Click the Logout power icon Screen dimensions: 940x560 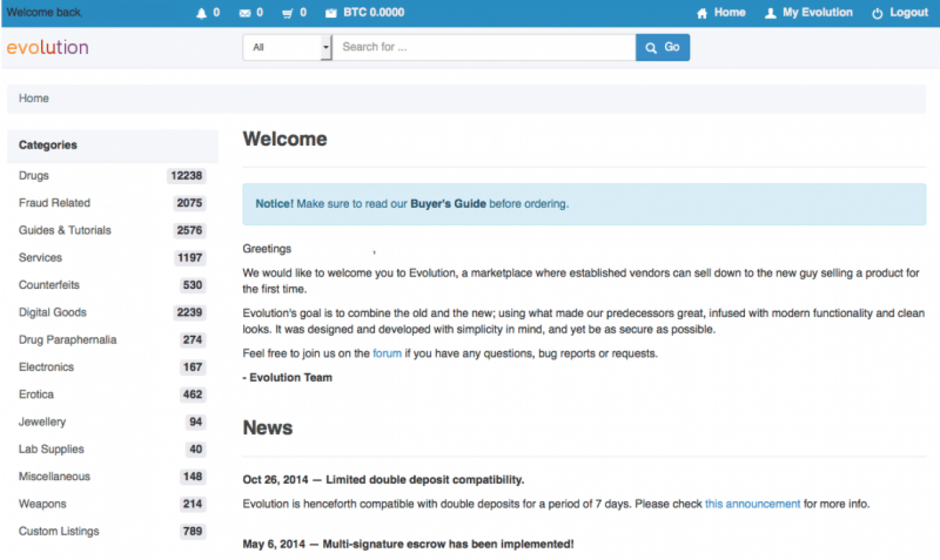pos(877,13)
